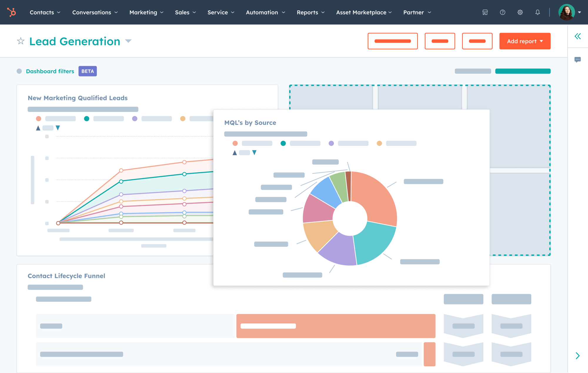Open the settings gear icon
Viewport: 588px width, 373px height.
coord(520,12)
